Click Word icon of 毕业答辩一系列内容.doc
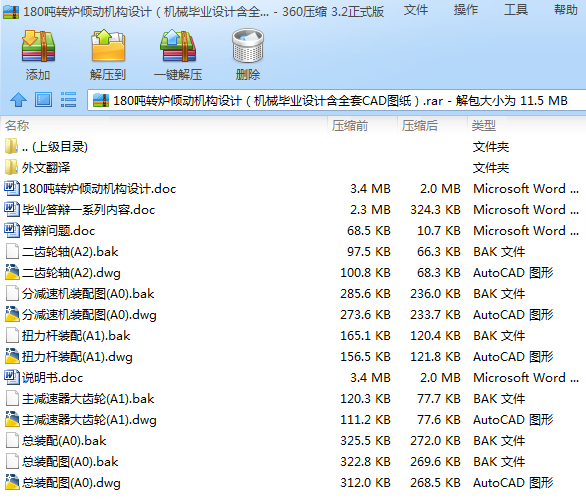586x502 pixels. [x=12, y=209]
